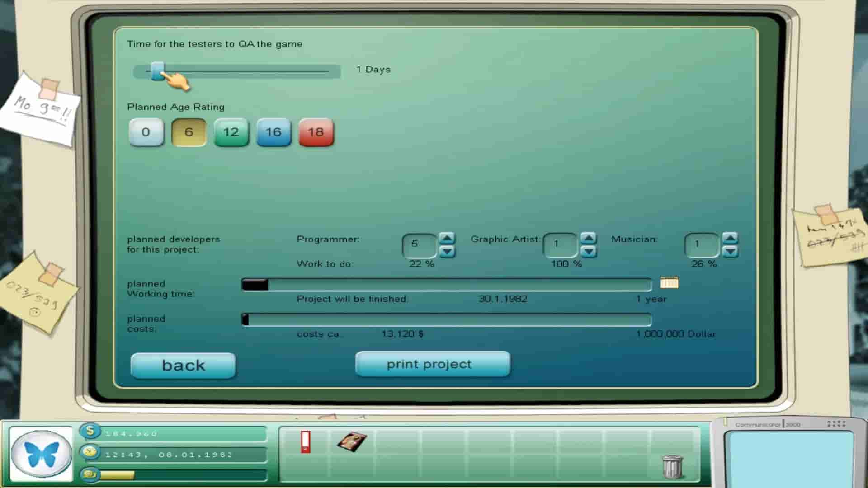Select age rating 16

[x=274, y=132]
